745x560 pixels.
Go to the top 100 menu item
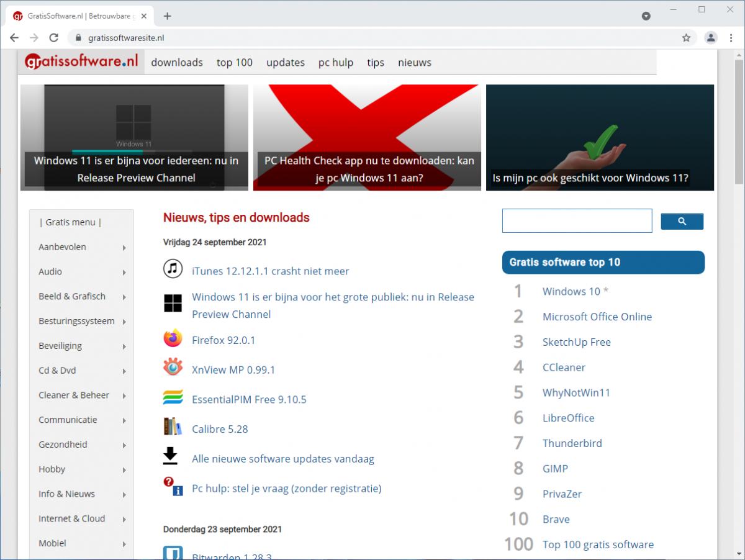click(x=235, y=62)
